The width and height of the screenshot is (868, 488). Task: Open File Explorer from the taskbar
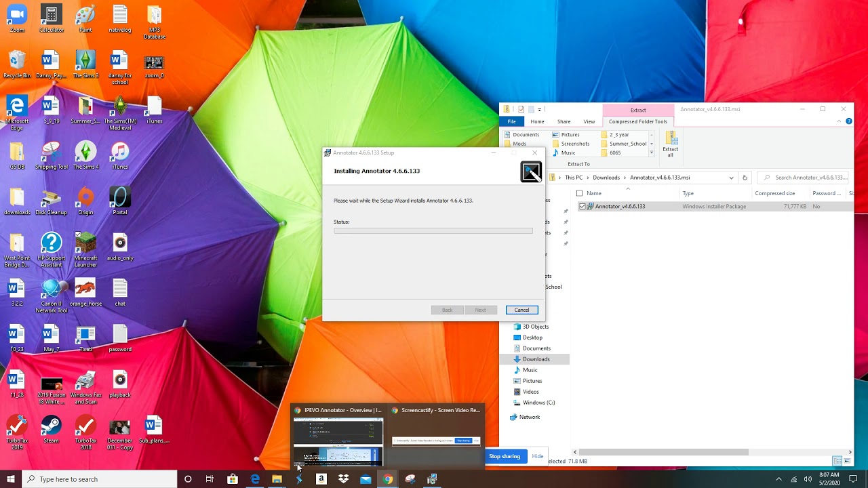pyautogui.click(x=277, y=479)
